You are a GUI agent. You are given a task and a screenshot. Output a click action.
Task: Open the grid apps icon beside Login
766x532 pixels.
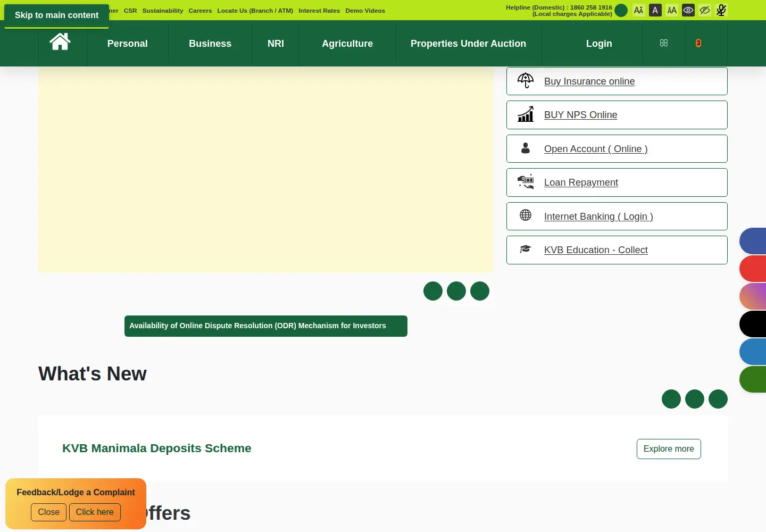point(664,43)
